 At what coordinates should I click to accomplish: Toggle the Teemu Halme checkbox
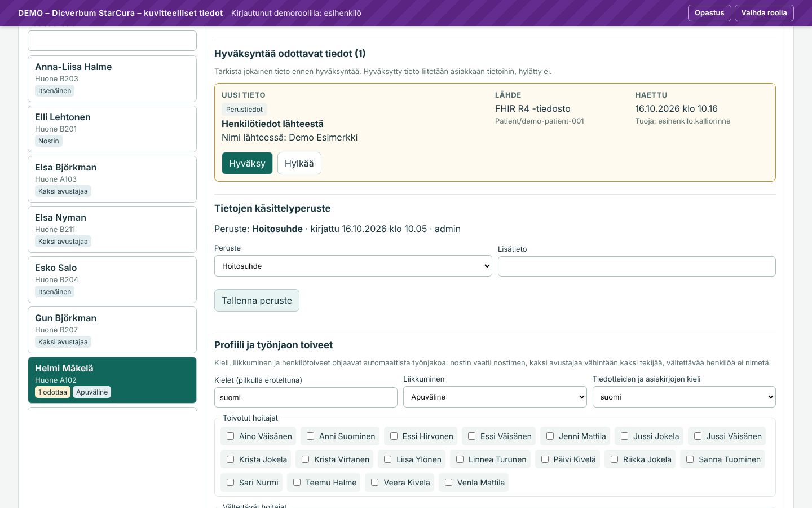coord(297,483)
